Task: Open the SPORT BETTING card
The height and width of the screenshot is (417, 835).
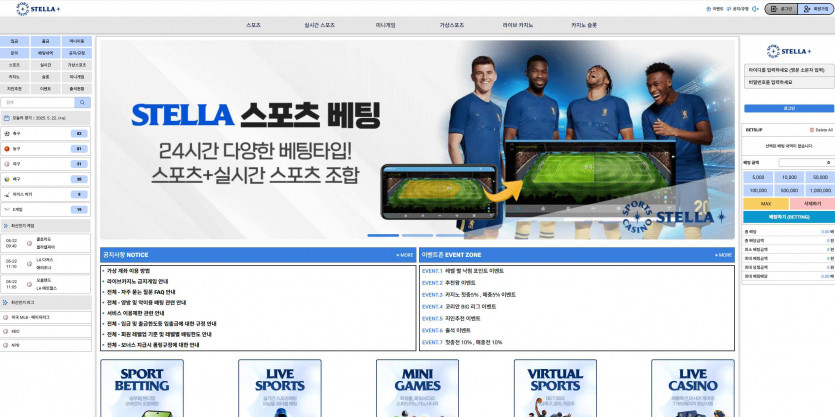Action: click(x=142, y=388)
